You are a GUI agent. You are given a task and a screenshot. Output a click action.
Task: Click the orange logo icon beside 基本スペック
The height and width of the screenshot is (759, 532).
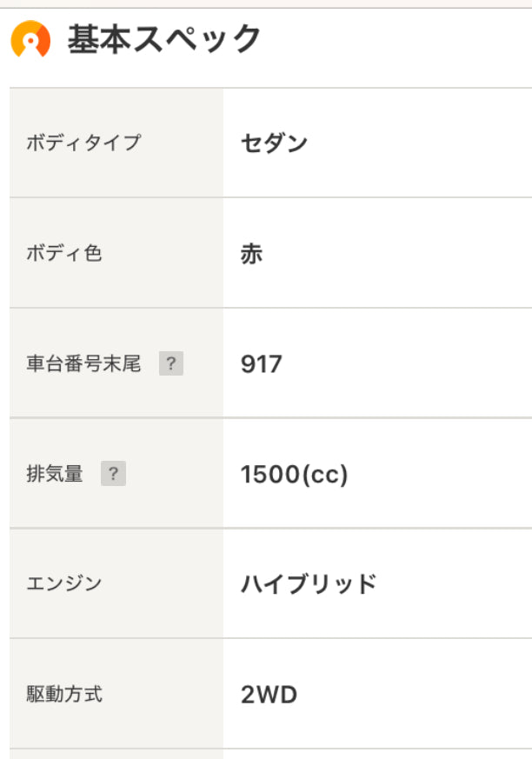tap(30, 39)
